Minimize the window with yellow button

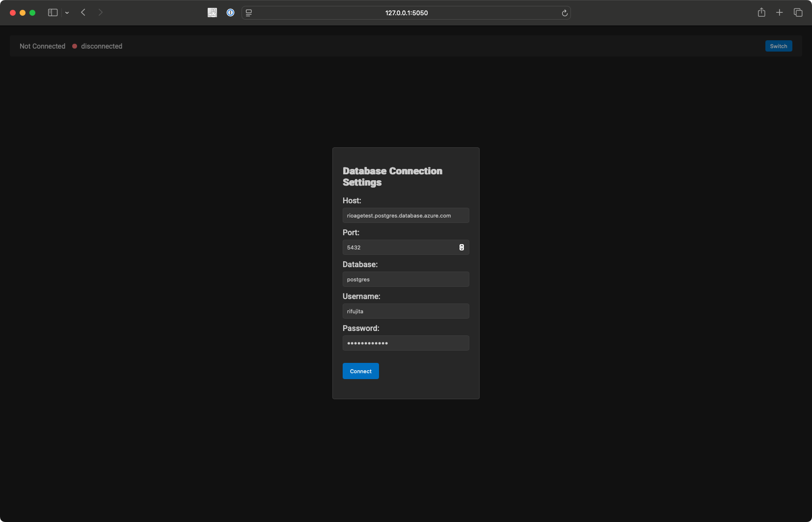(x=23, y=13)
